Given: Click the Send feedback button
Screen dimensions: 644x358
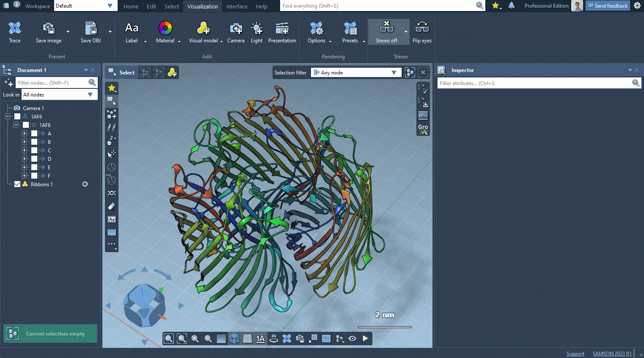Looking at the screenshot, I should tap(608, 6).
